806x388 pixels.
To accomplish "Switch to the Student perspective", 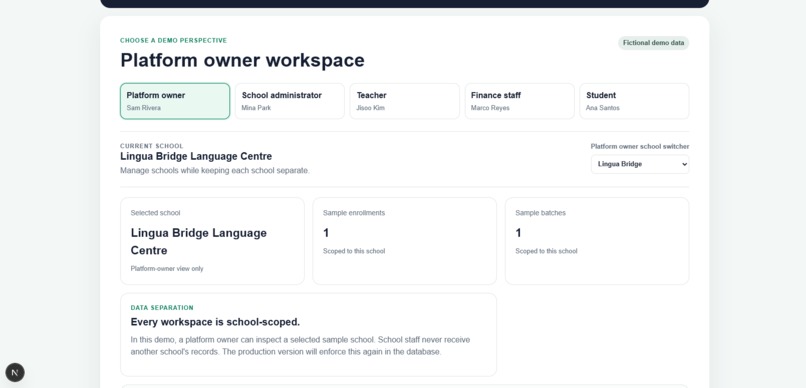I will click(x=634, y=101).
